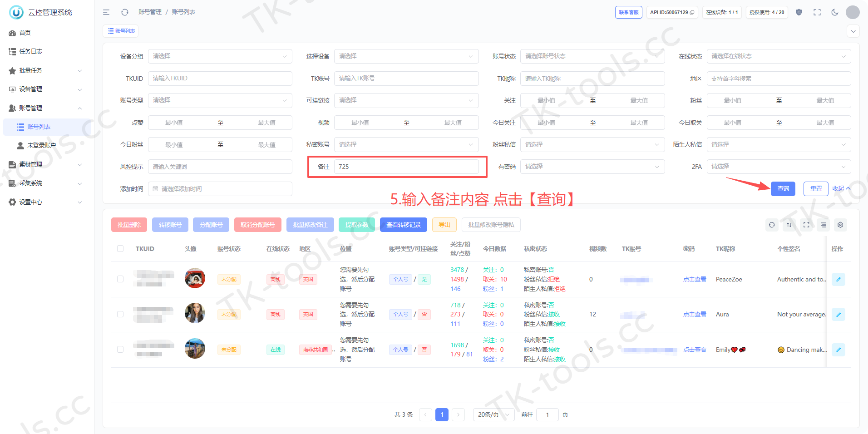
Task: Open the PeaceZoe avatar image
Action: coord(195,278)
